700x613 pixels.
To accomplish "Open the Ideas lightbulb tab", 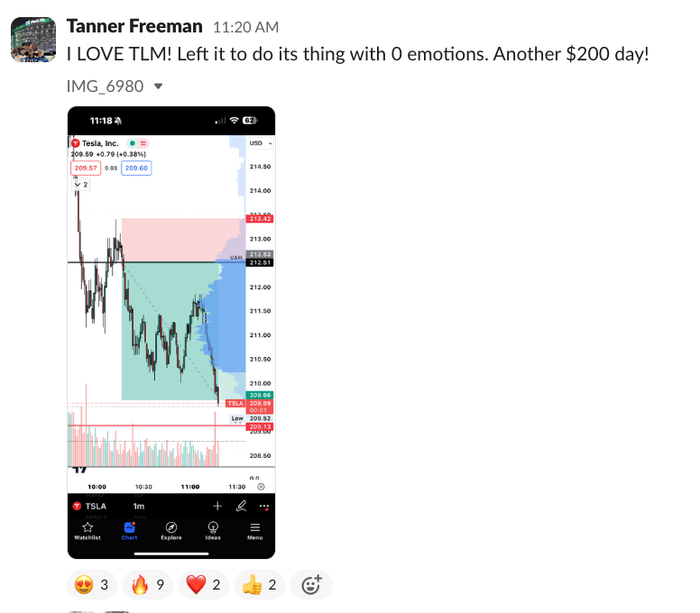I will pos(213,529).
